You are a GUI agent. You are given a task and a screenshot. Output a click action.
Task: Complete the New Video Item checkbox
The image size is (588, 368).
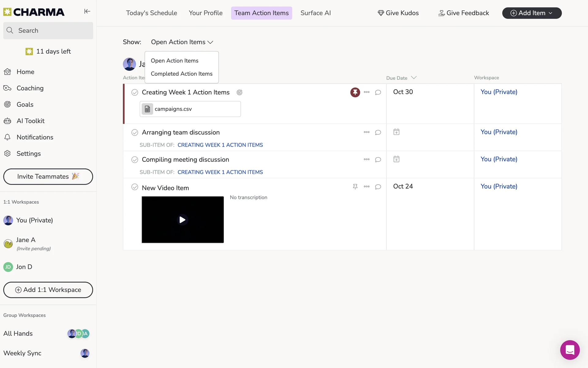pyautogui.click(x=135, y=187)
